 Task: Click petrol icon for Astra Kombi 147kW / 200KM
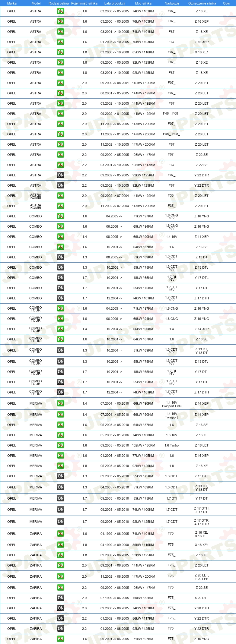tap(61, 206)
